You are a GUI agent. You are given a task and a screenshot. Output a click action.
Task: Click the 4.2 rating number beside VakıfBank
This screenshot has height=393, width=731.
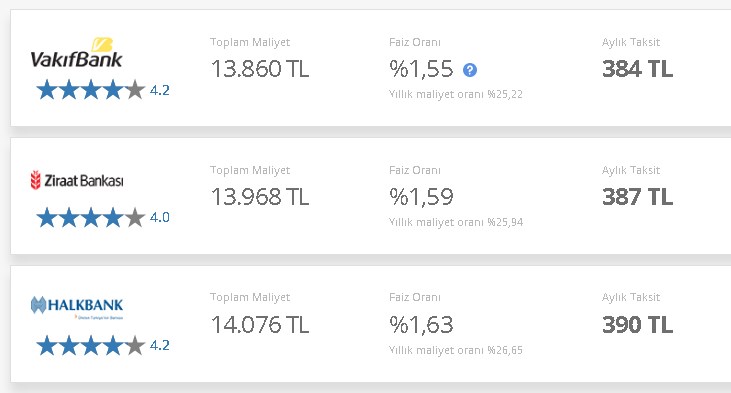pos(159,90)
